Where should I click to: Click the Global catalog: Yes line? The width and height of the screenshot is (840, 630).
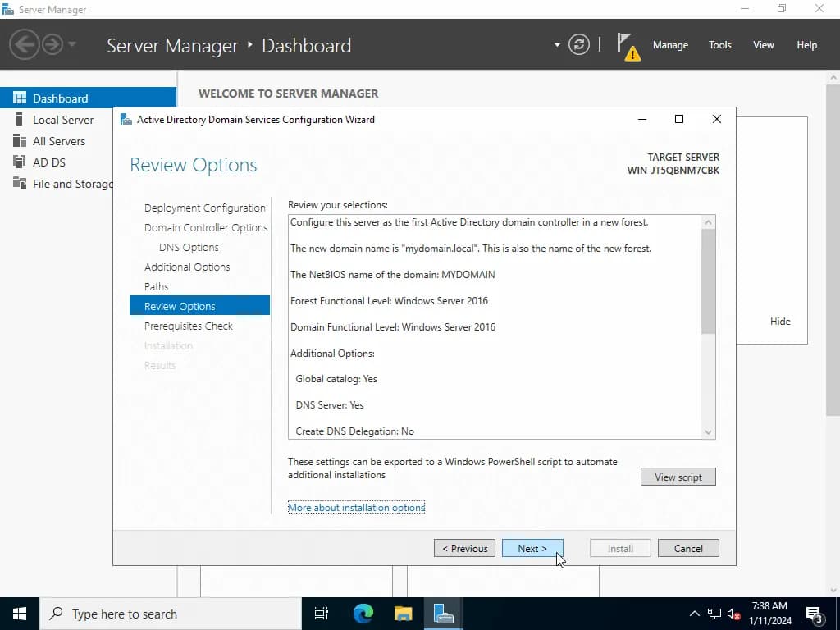(x=336, y=379)
